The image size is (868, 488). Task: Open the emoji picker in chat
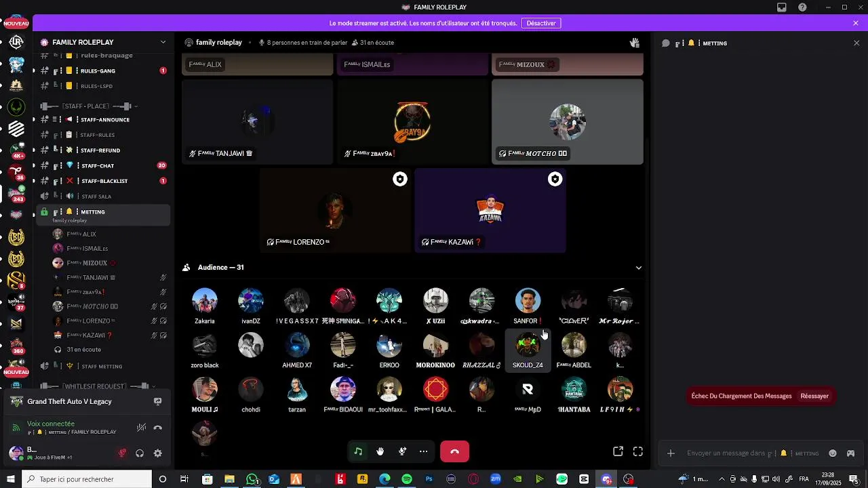[x=833, y=453]
